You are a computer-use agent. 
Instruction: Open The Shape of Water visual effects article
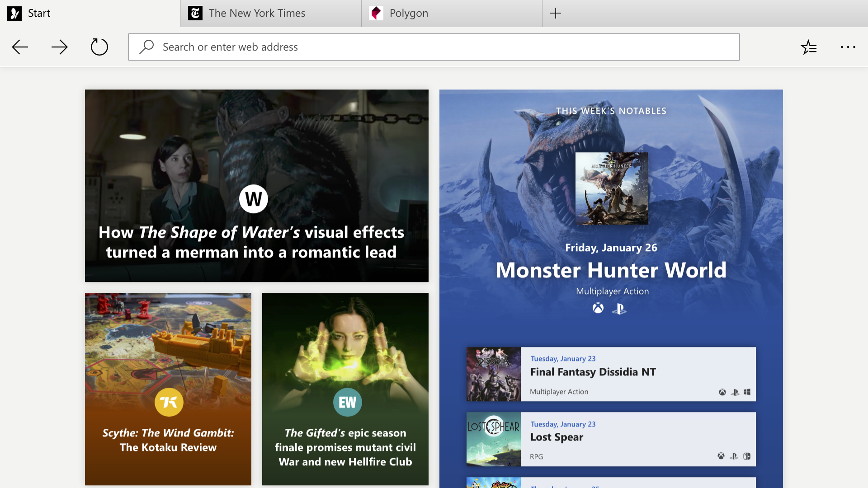(257, 186)
